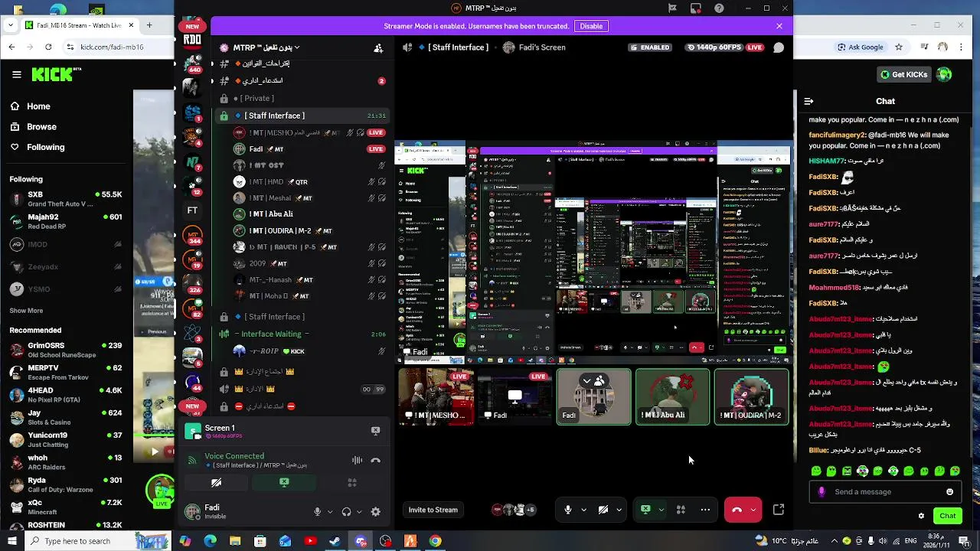Image resolution: width=980 pixels, height=551 pixels.
Task: Click the green Chat send button
Action: [947, 516]
